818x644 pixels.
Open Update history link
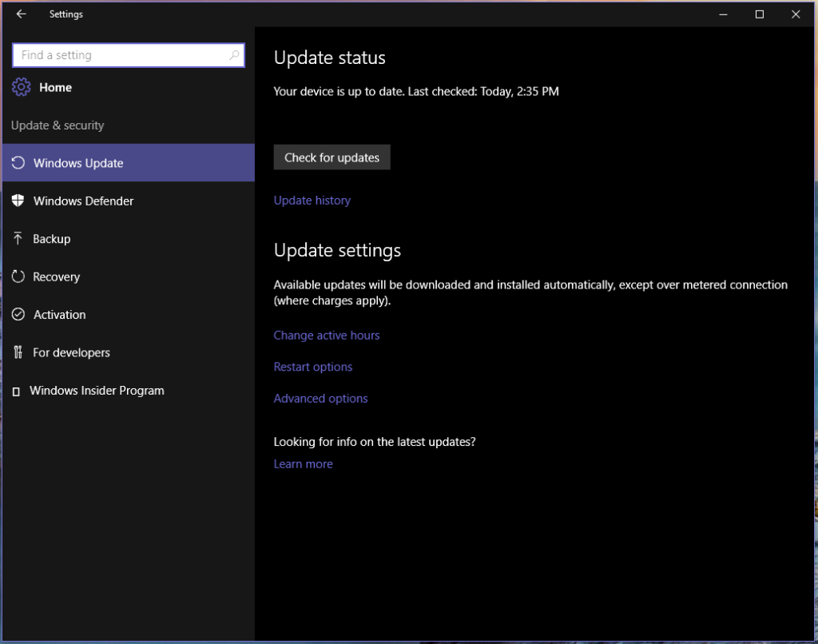point(312,201)
